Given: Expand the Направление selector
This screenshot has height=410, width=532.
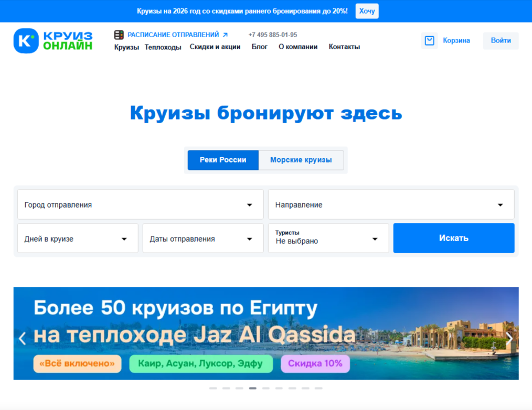Looking at the screenshot, I should pos(391,204).
